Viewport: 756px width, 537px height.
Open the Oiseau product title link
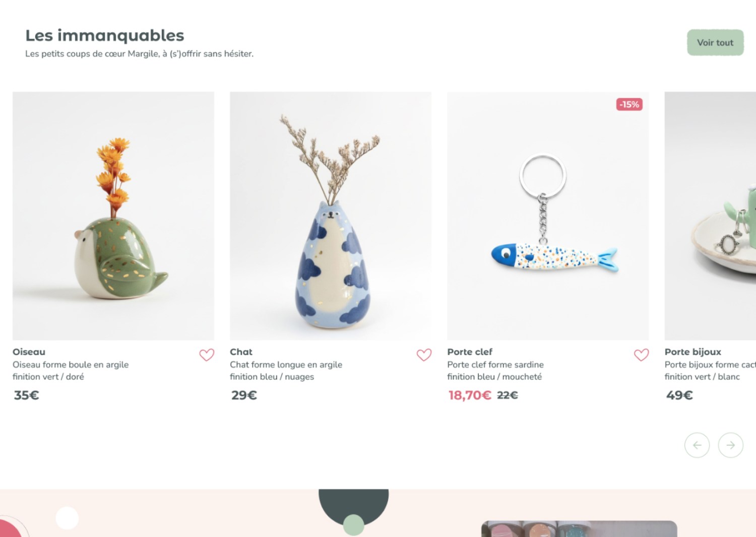point(29,352)
